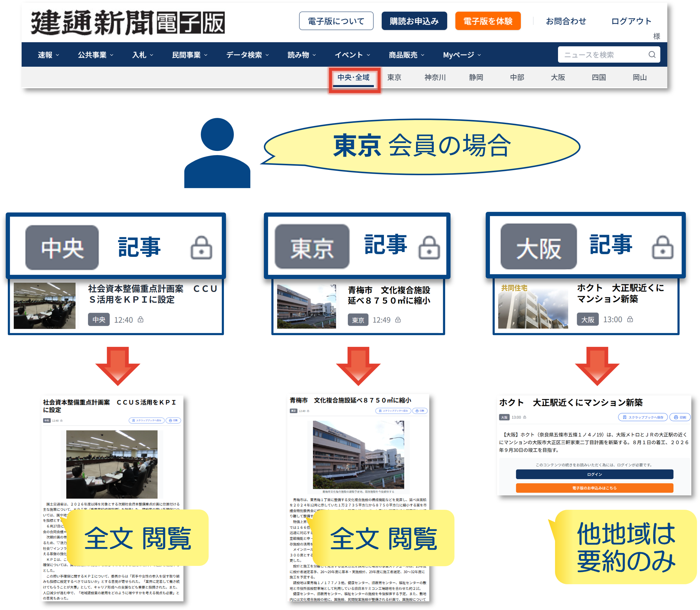This screenshot has height=610, width=700.
Task: Open the データ検索 dropdown
Action: [248, 55]
